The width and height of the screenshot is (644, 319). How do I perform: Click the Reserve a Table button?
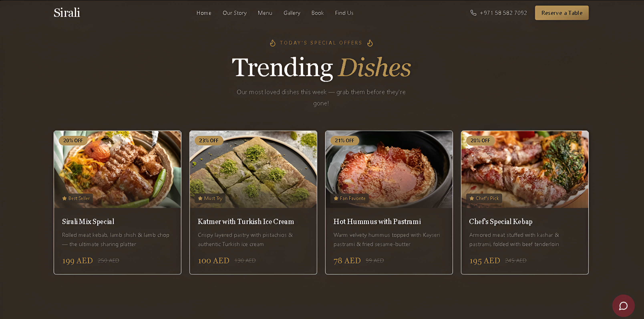pyautogui.click(x=562, y=13)
